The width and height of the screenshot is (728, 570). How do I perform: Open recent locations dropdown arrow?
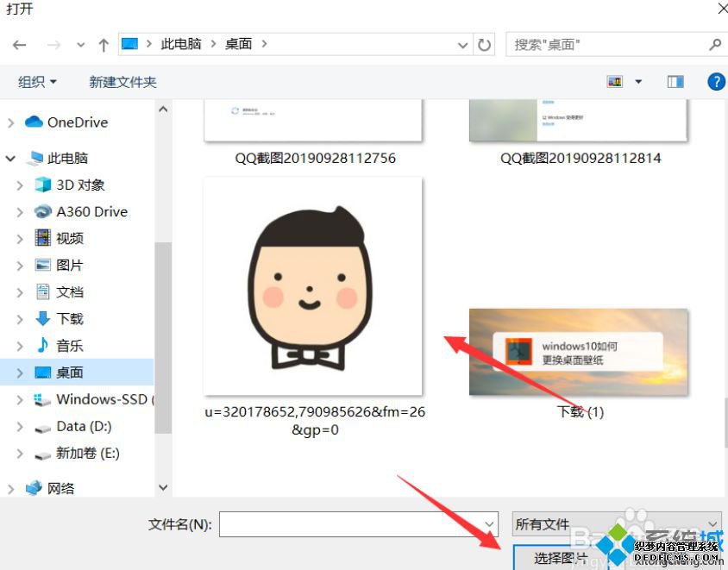point(81,45)
